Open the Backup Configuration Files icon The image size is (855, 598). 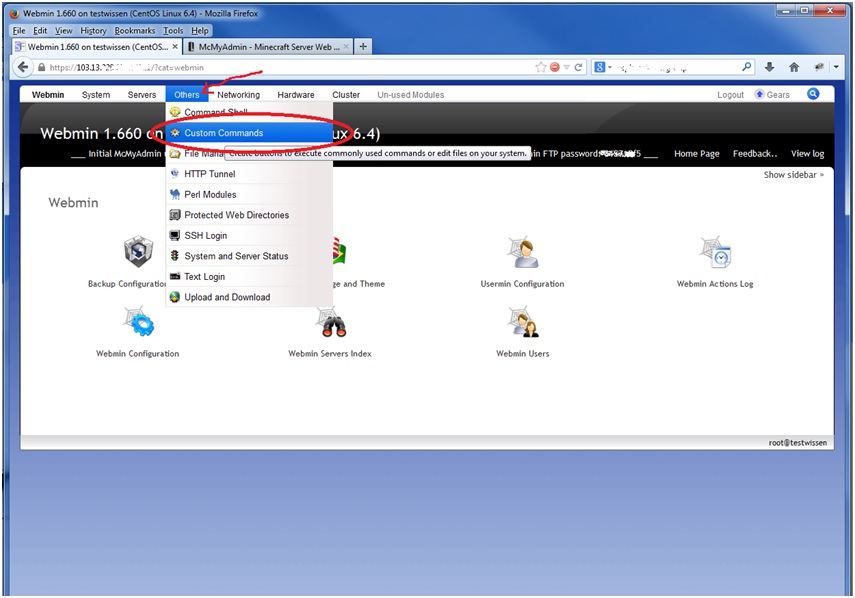[x=138, y=251]
